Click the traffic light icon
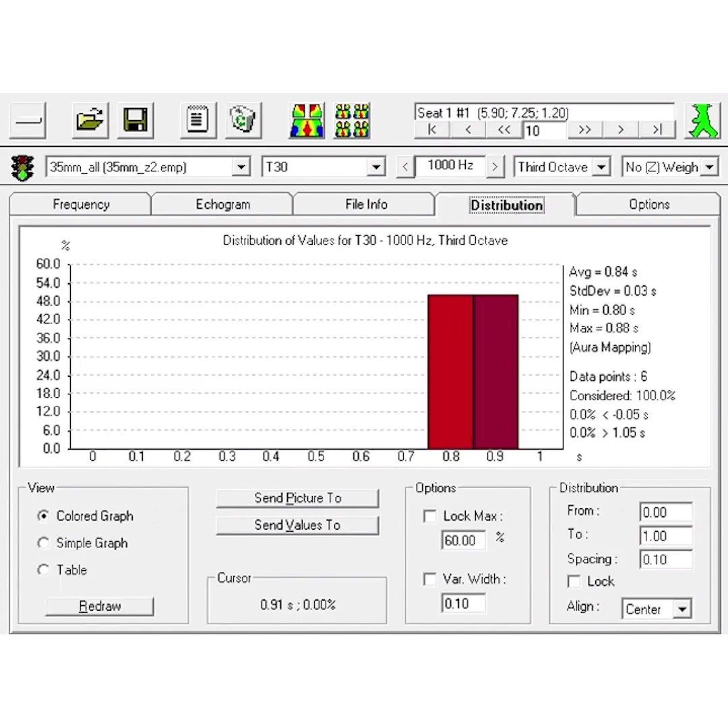The width and height of the screenshot is (728, 728). 24,167
